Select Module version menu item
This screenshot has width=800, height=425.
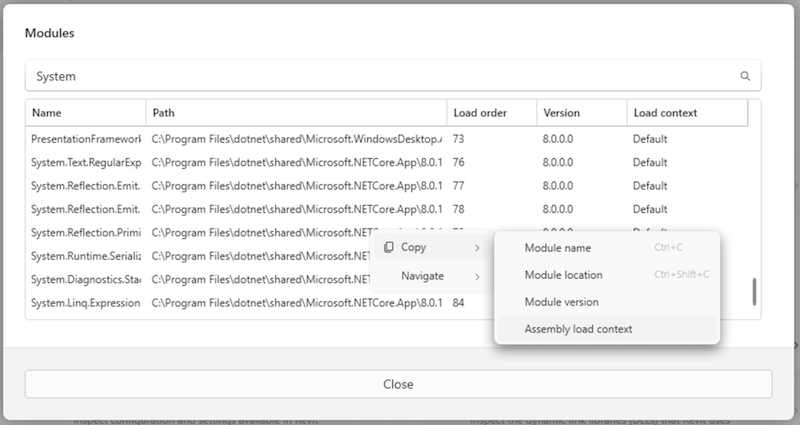[561, 302]
